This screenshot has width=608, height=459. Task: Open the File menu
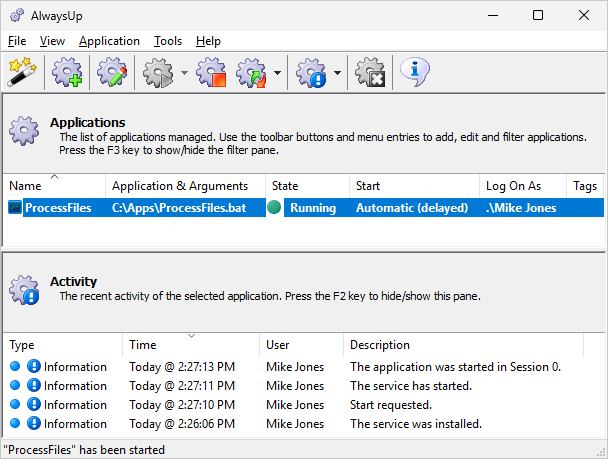(18, 41)
